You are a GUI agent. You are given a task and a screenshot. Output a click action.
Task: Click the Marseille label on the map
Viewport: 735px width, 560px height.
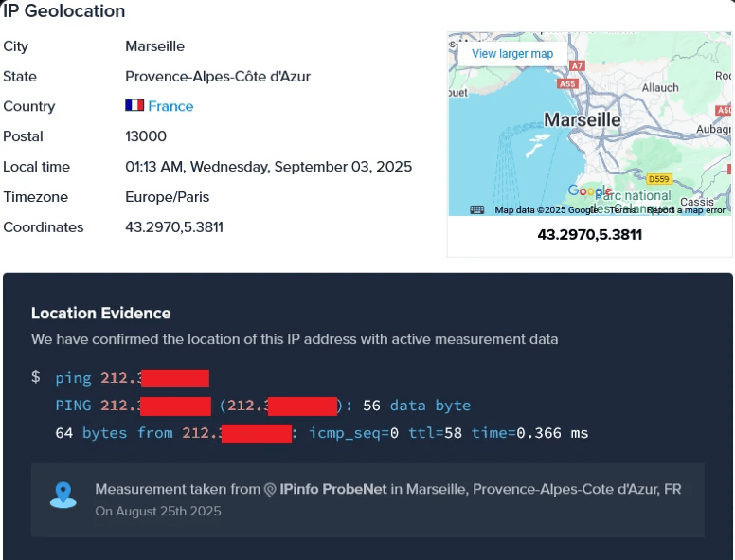point(583,120)
